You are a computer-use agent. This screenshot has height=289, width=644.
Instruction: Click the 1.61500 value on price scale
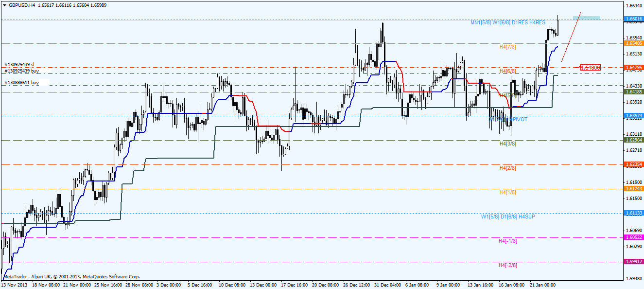(634, 198)
